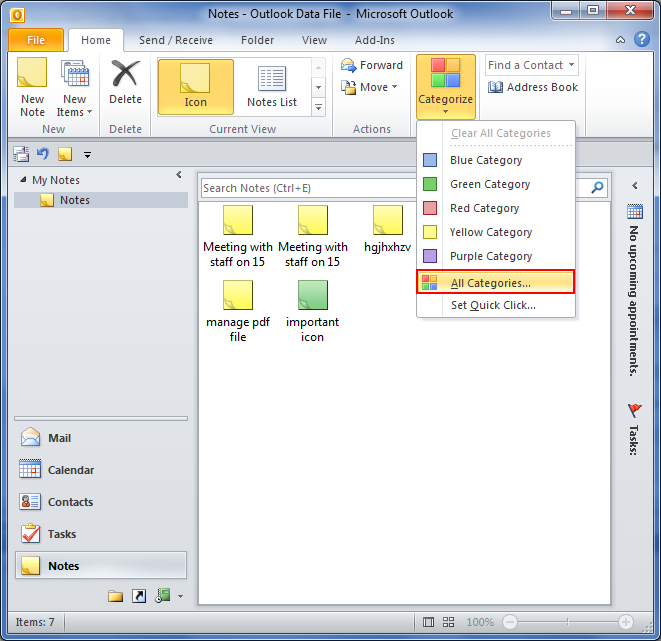Open Outlook Help question mark
The image size is (661, 641).
click(x=642, y=39)
